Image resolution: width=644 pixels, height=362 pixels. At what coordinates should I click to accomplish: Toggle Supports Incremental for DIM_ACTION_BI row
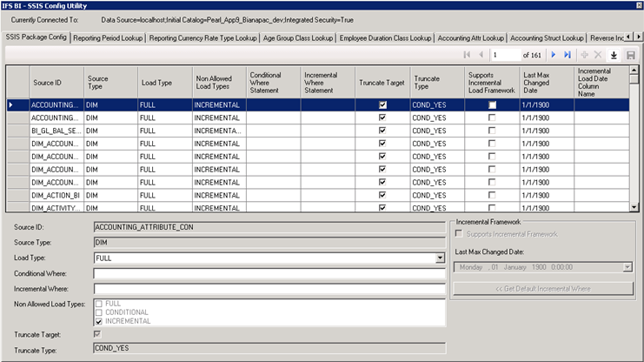click(x=492, y=195)
